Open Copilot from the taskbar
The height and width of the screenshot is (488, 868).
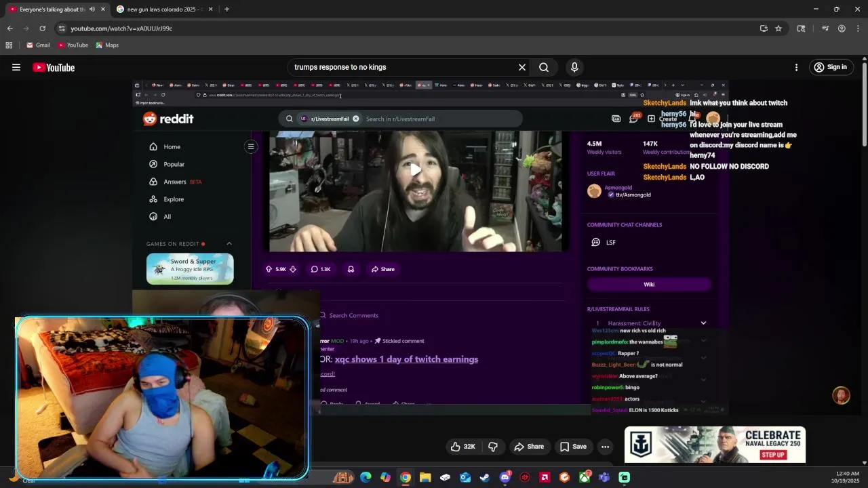click(385, 477)
